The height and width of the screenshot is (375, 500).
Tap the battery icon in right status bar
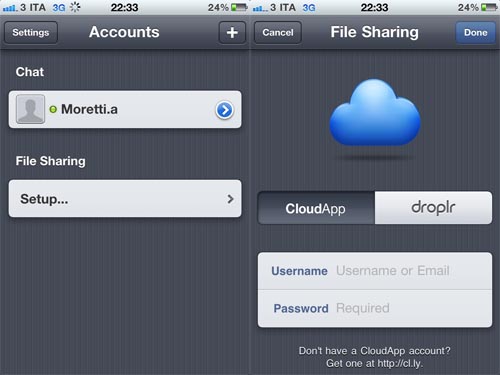489,7
